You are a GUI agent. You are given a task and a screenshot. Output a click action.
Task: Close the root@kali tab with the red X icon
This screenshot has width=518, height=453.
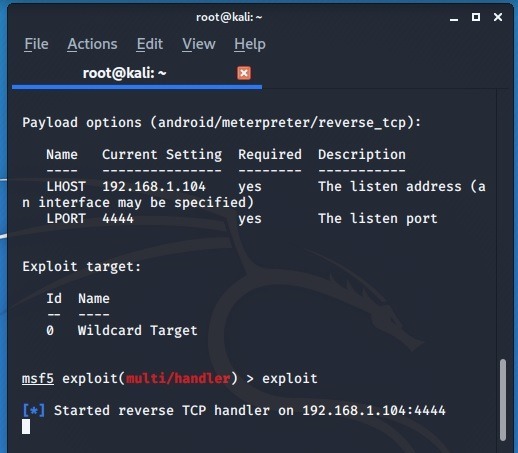(x=244, y=73)
